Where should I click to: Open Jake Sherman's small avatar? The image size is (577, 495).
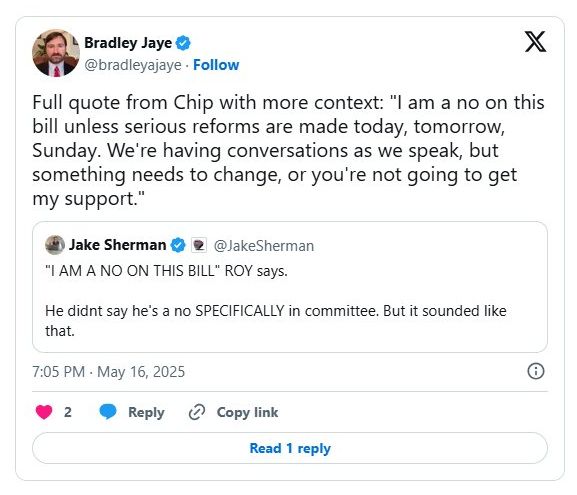55,245
